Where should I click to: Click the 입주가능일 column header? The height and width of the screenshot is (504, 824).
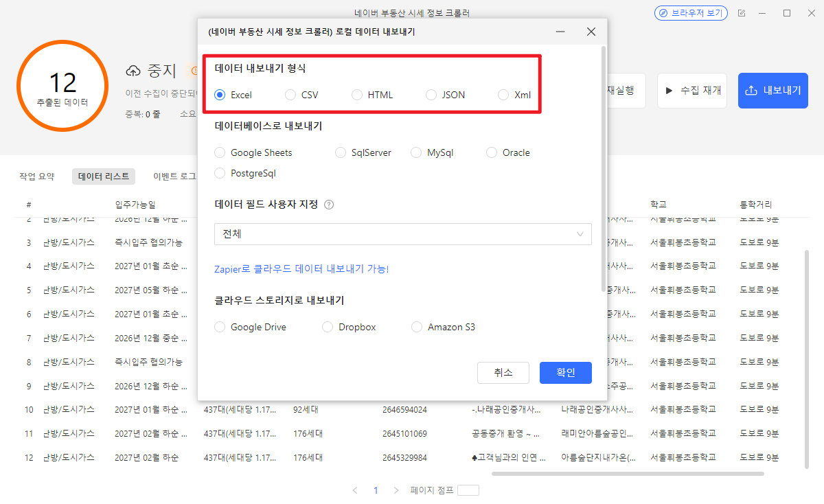point(135,205)
